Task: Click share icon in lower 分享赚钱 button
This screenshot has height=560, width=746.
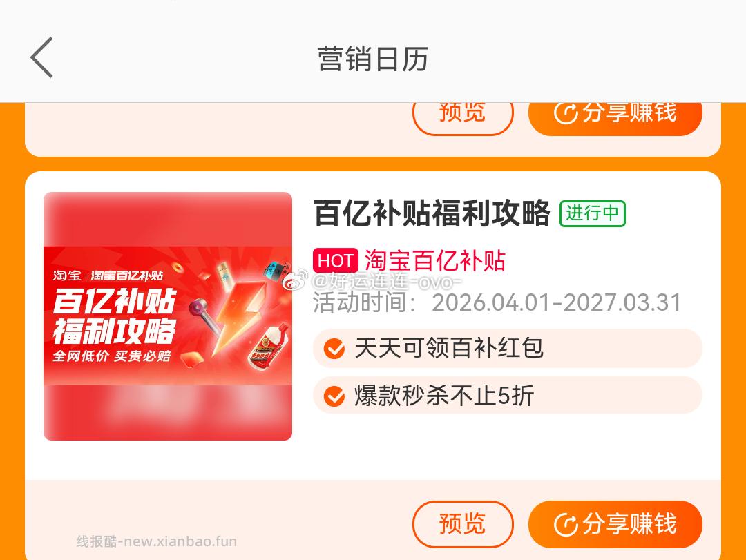Action: [565, 525]
